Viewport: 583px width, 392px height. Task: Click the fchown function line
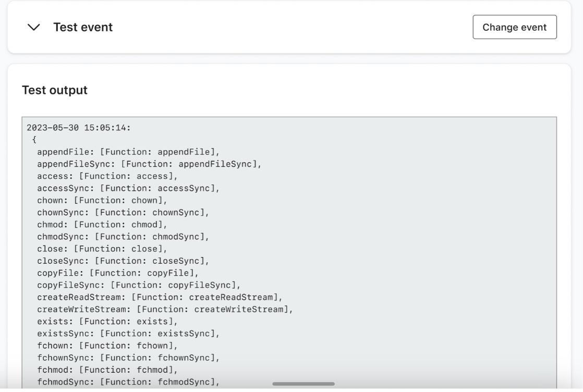[x=107, y=345]
